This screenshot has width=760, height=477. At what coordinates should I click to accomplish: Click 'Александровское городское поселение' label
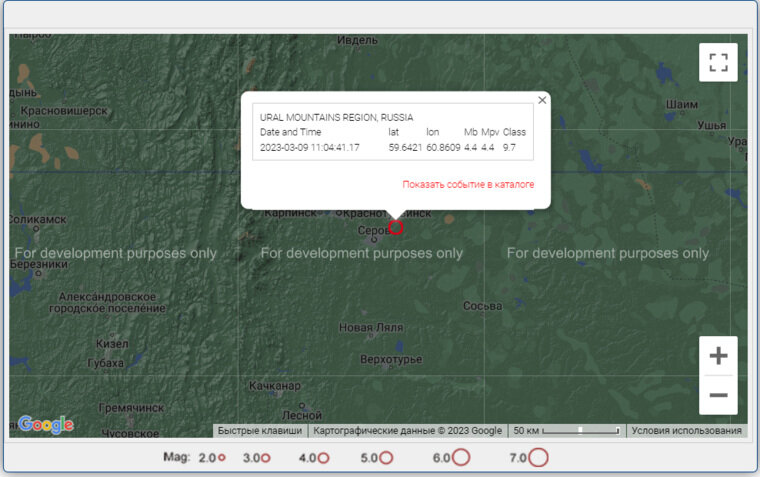[107, 302]
